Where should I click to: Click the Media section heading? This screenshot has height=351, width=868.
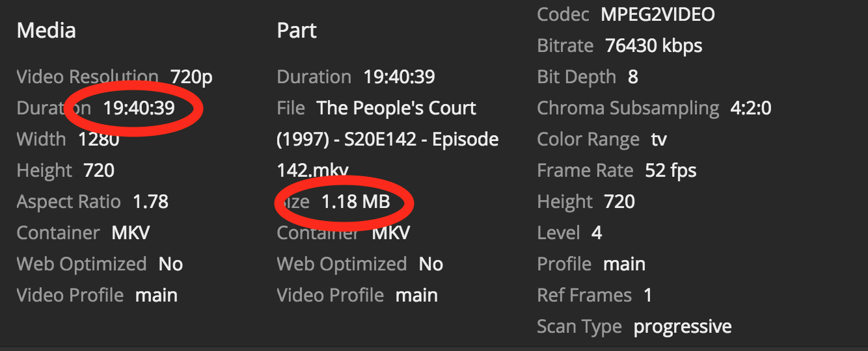tap(46, 31)
